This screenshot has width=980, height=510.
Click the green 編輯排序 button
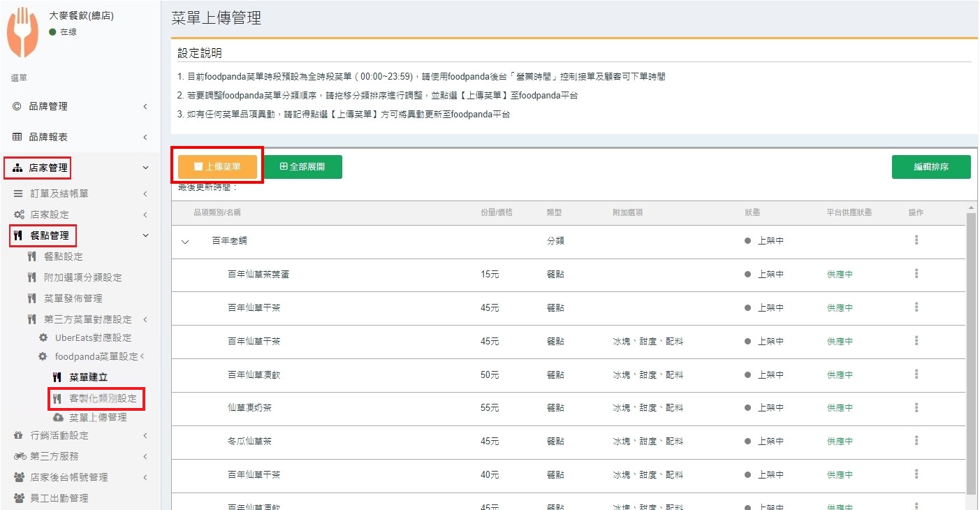coord(930,167)
